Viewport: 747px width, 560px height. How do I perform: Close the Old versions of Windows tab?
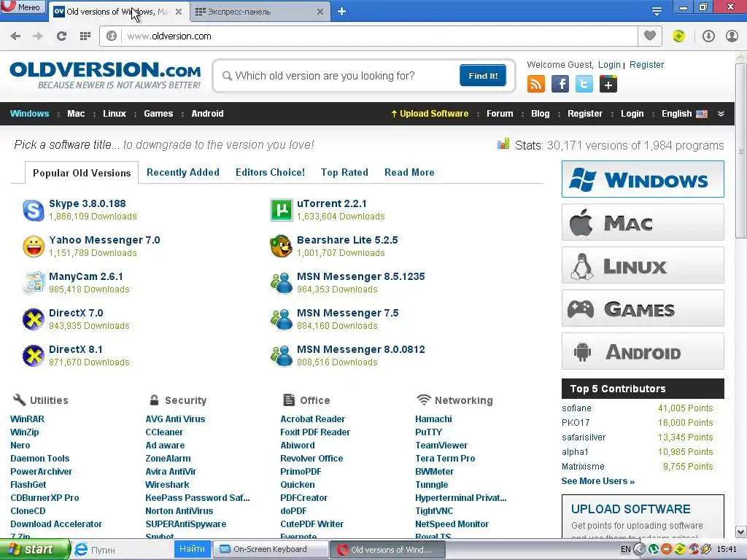[179, 12]
